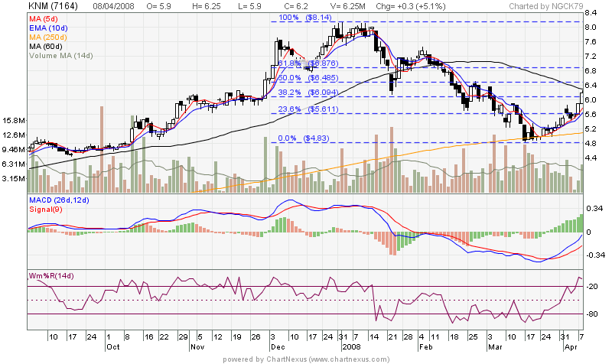Click the 38.2% ($6.094) Fibonacci label
This screenshot has width=612, height=364.
[304, 92]
